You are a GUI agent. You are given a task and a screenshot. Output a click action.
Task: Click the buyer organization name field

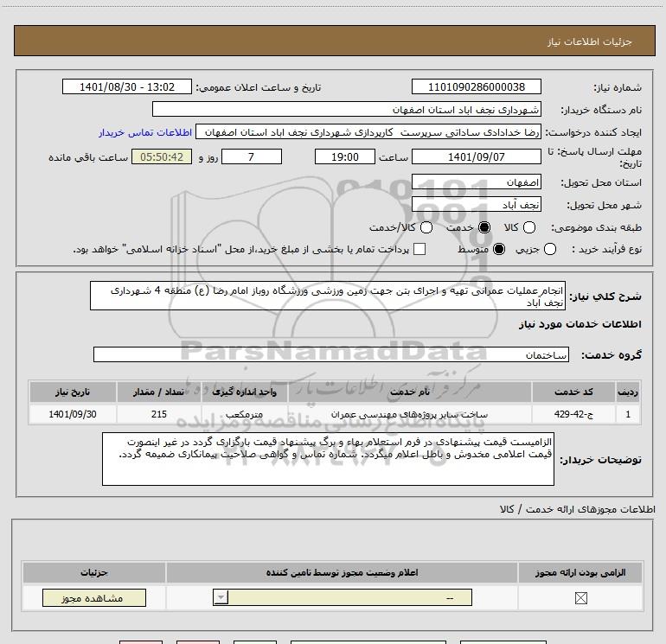347,110
